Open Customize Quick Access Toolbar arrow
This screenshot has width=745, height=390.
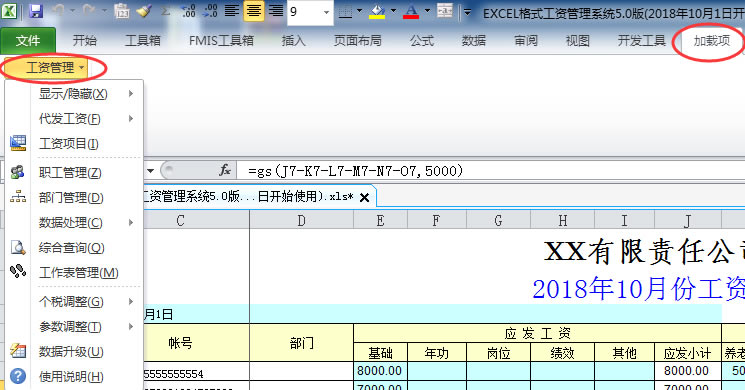pos(468,12)
